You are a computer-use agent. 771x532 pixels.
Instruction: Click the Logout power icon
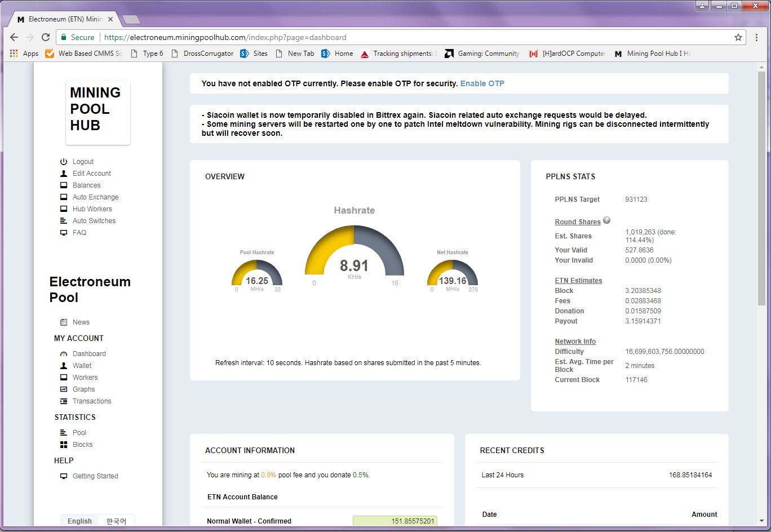pyautogui.click(x=64, y=162)
